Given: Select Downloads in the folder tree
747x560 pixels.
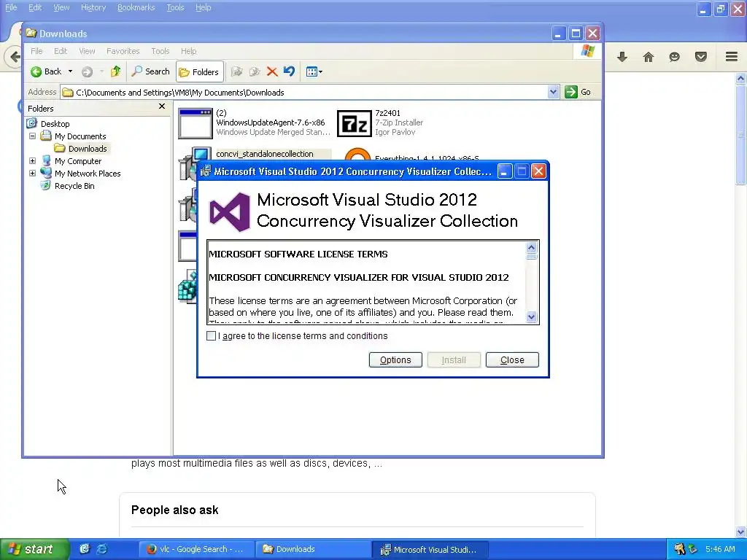Looking at the screenshot, I should 88,149.
